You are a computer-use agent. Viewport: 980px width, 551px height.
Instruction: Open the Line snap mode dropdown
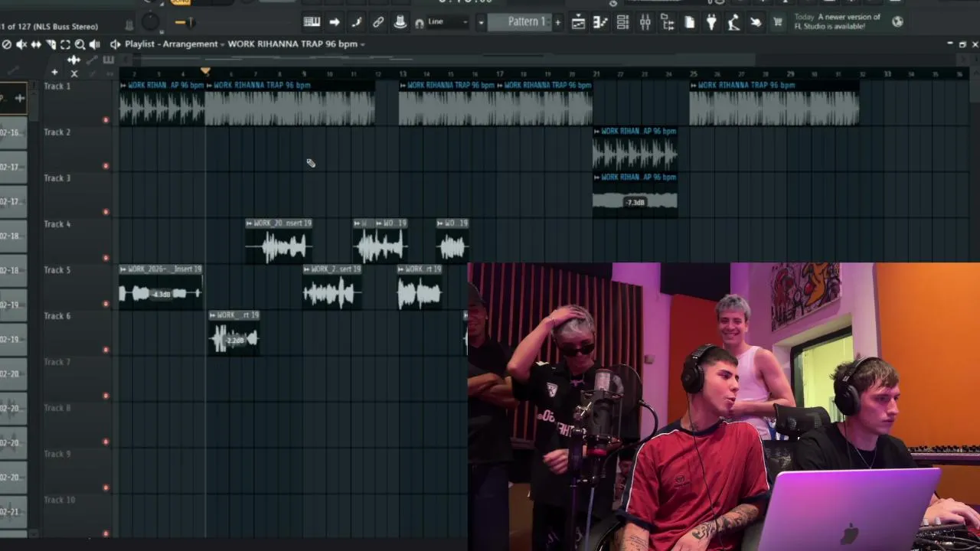point(447,22)
